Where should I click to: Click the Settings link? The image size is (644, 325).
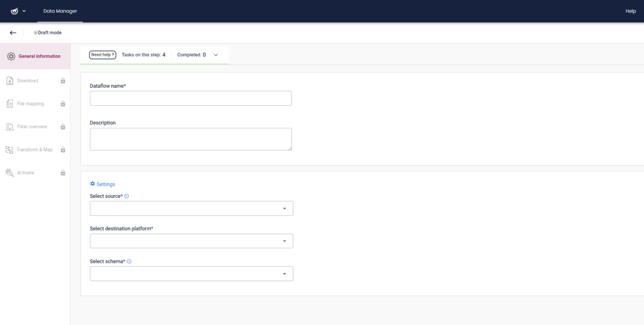106,184
